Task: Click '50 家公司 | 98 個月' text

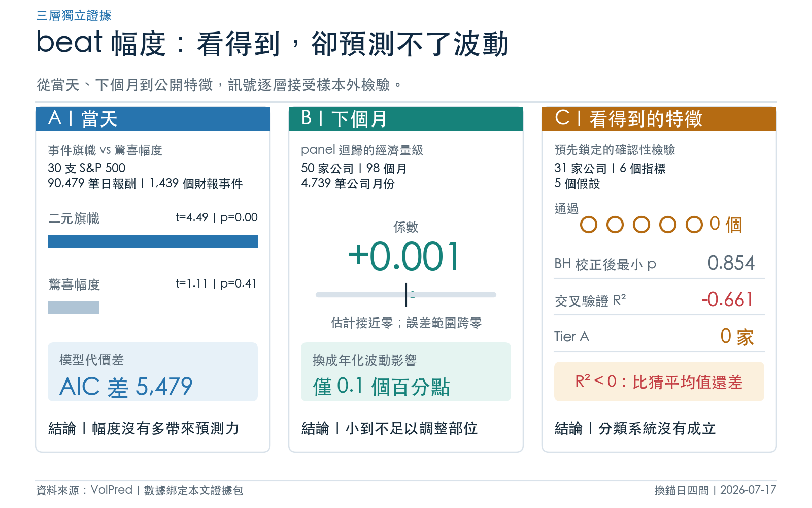Action: (x=354, y=168)
